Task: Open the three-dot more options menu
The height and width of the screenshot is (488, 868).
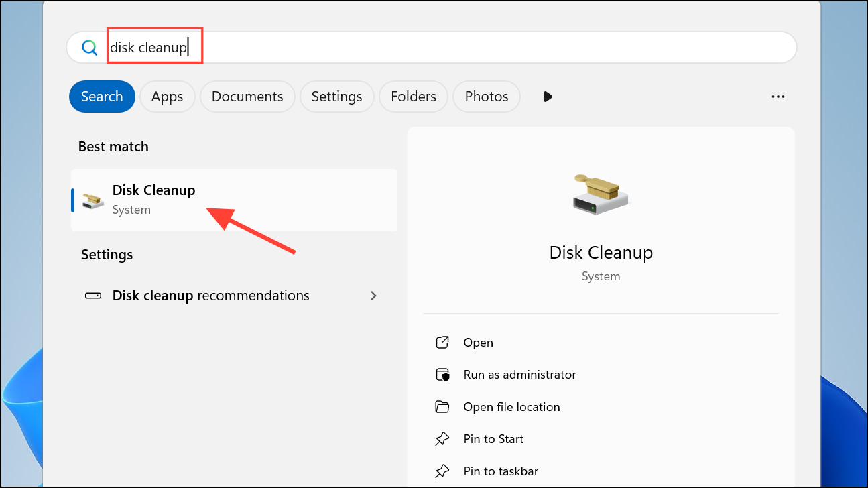Action: (778, 97)
